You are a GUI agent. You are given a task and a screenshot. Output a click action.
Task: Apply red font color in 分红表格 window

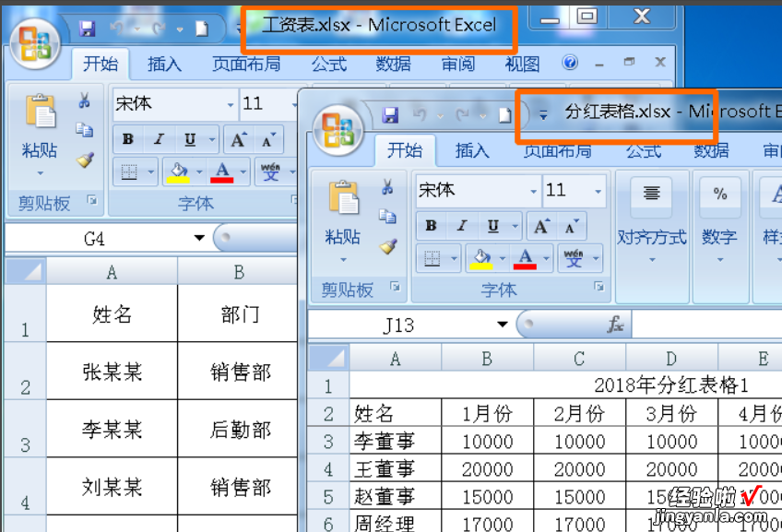525,259
